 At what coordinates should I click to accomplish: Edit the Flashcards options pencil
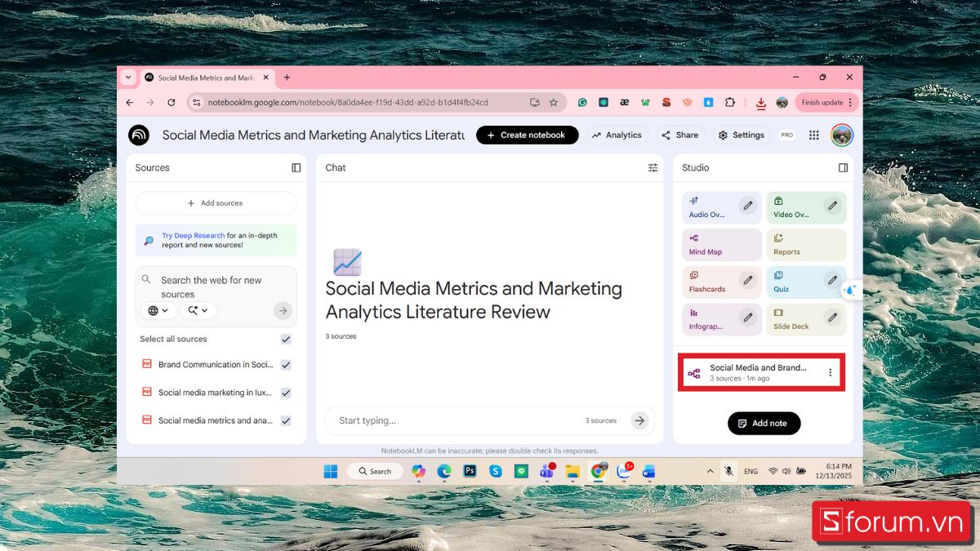747,280
